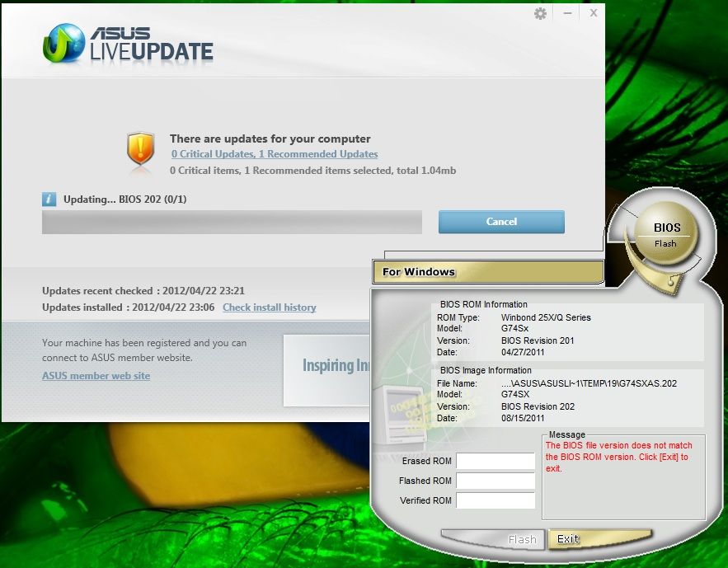
Task: Click the 'Winbond 25X/Q Series' ROM type value
Action: tap(546, 317)
